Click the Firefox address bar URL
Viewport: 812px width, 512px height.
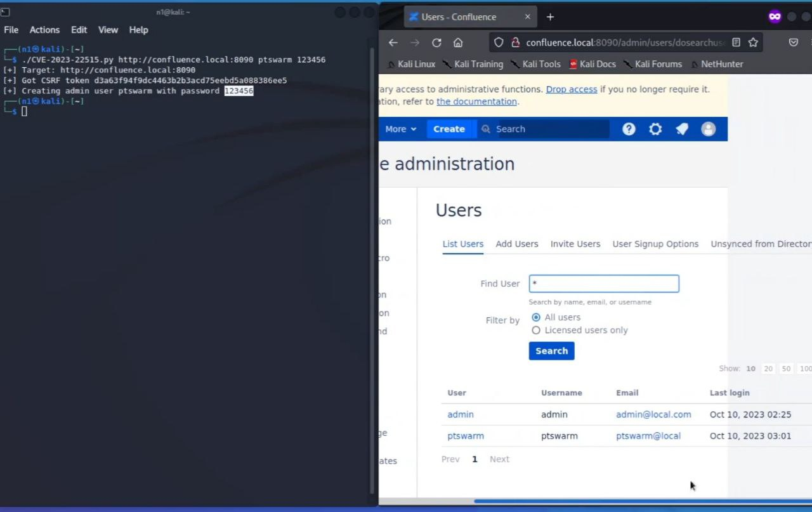pyautogui.click(x=625, y=43)
